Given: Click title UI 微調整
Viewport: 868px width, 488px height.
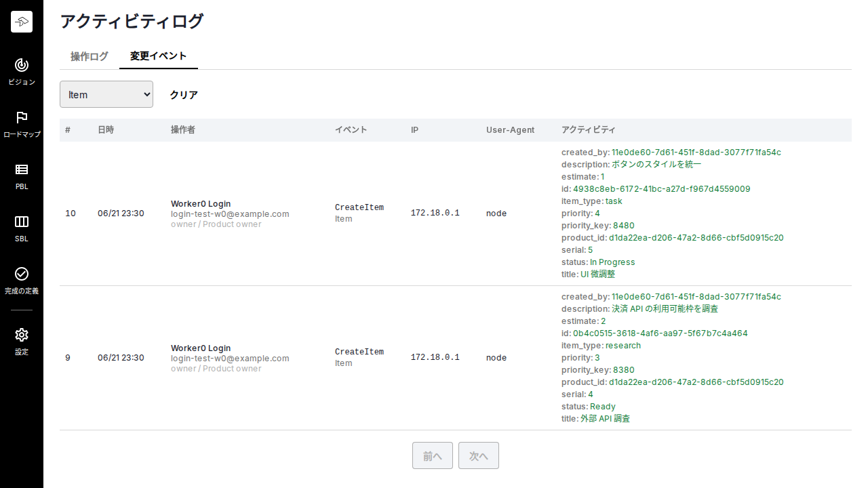Looking at the screenshot, I should tap(598, 274).
